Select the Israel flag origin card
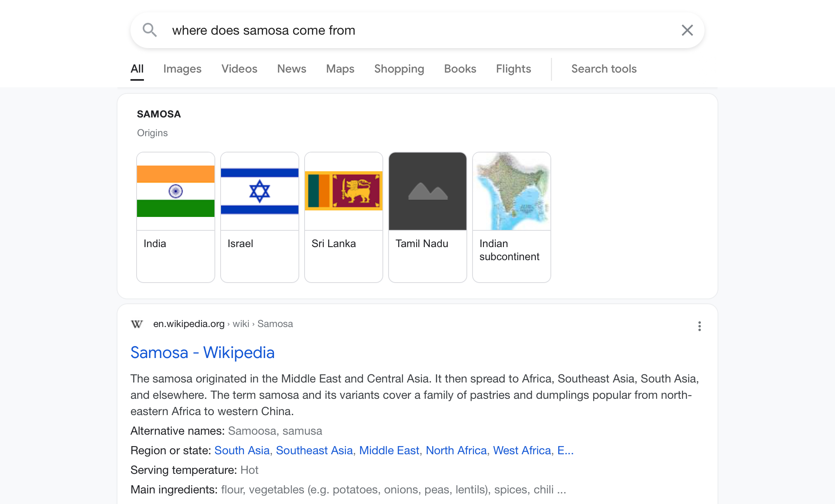Viewport: 835px width, 504px height. point(260,217)
